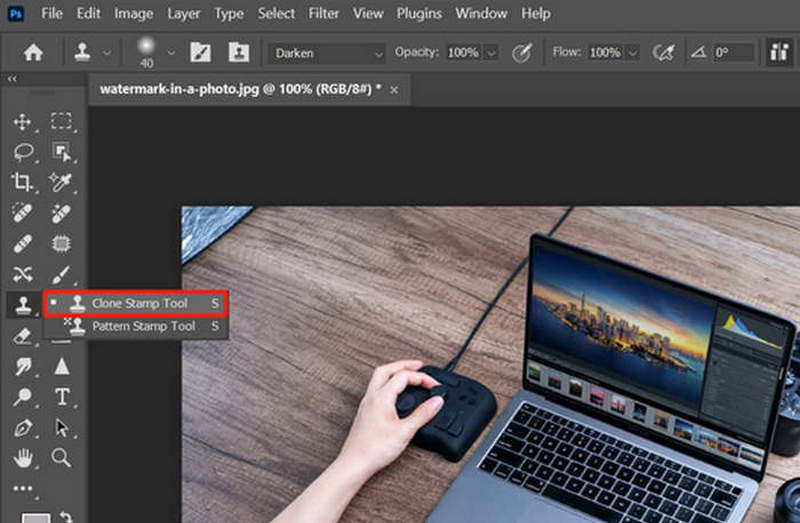Select the Sharpen tool triangle icon
Screen dimensions: 800x523
coord(62,366)
